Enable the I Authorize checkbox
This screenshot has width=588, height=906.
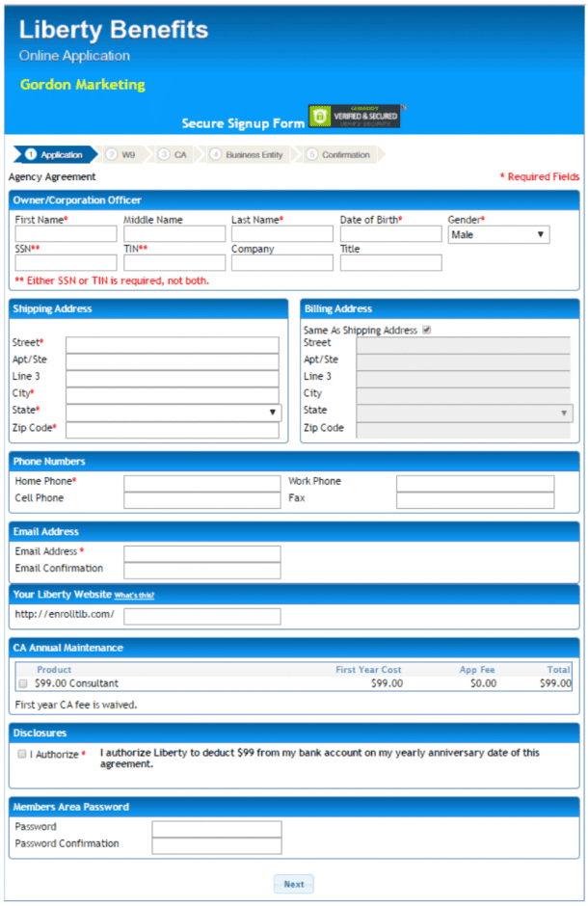(21, 754)
